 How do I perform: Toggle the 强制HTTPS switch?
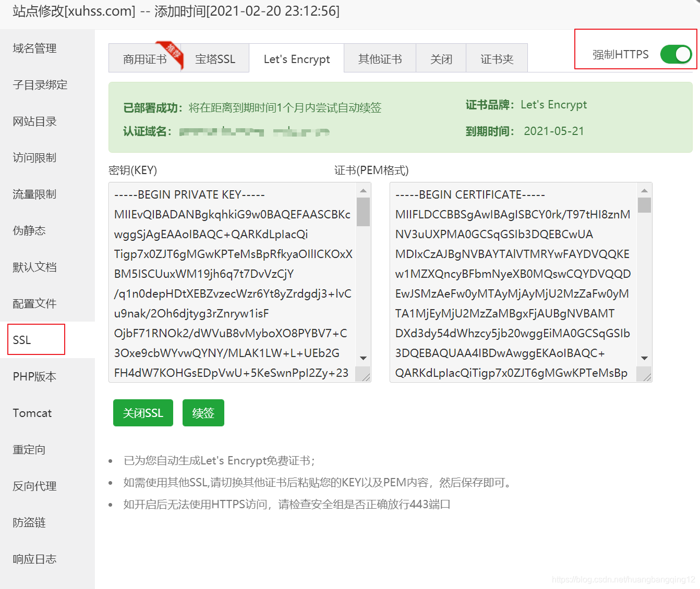(x=676, y=54)
